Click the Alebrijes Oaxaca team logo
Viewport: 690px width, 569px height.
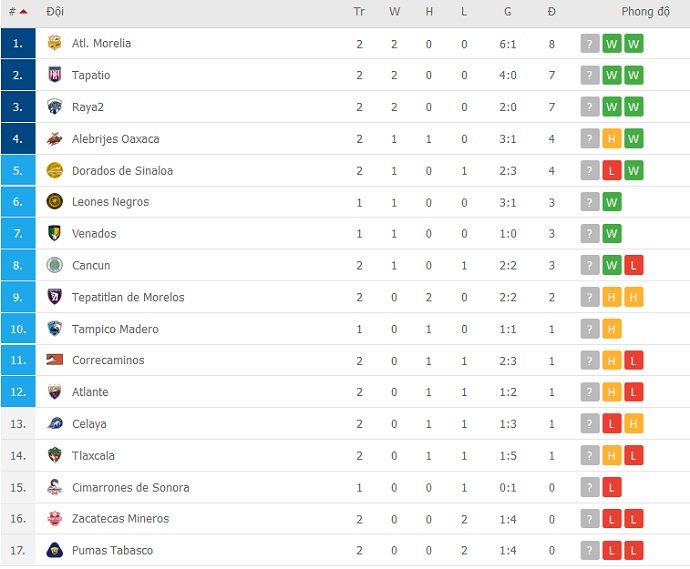(x=55, y=139)
